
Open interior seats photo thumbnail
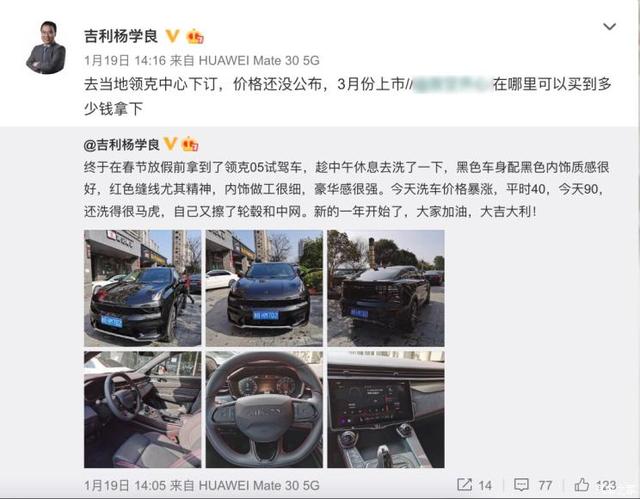click(x=142, y=409)
